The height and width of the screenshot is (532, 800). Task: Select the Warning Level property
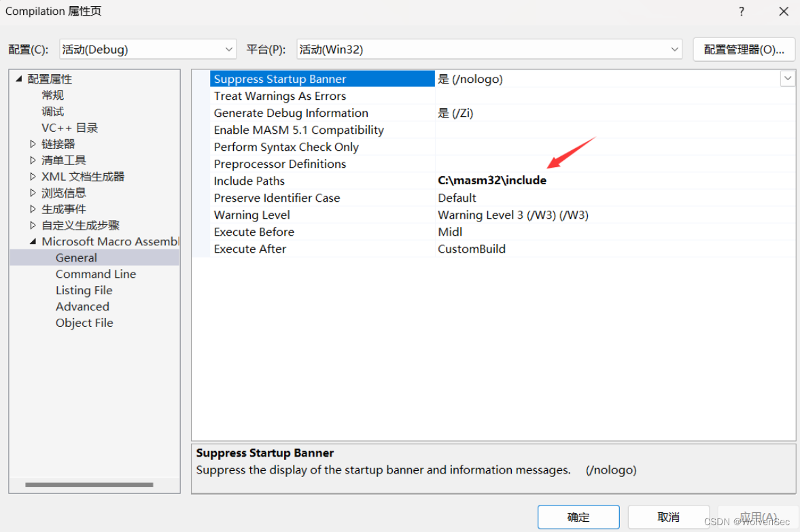coord(322,215)
